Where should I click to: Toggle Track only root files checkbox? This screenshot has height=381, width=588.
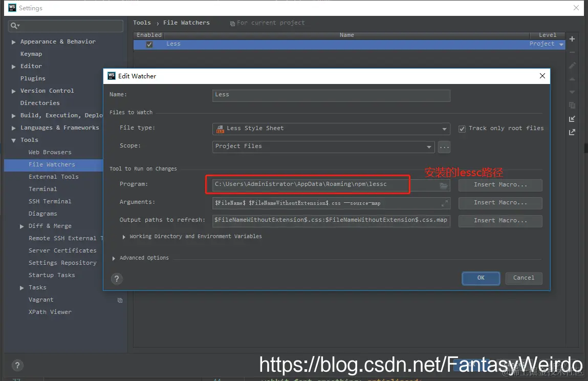[x=462, y=129]
